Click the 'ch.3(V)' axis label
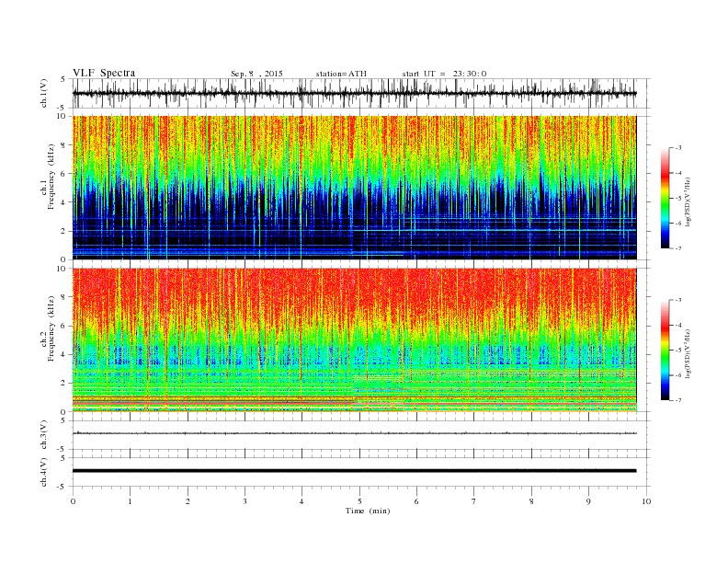728x563 pixels. 44,437
